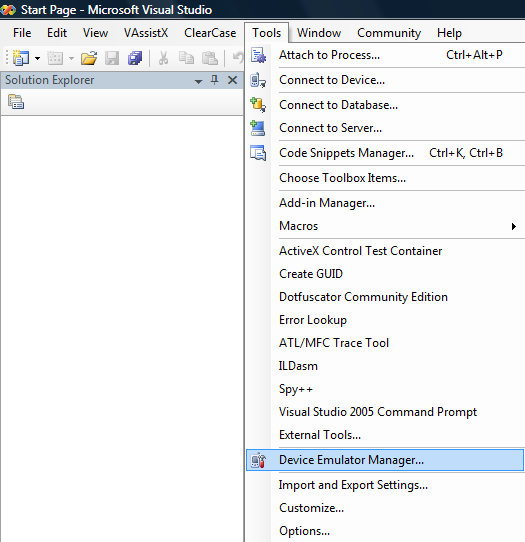Screen dimensions: 525x542
Task: Select Choose Toolbox Items entry
Action: click(x=385, y=178)
